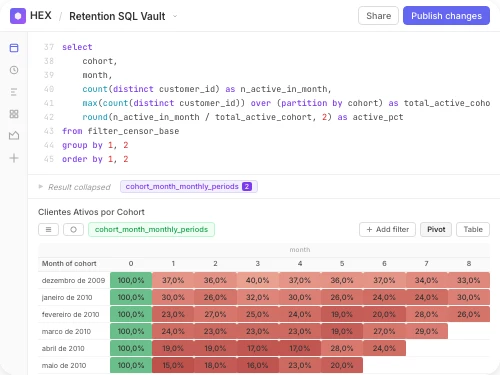Click the abril de 2010 row label
Screen dimensions: 500x375
coord(63,348)
